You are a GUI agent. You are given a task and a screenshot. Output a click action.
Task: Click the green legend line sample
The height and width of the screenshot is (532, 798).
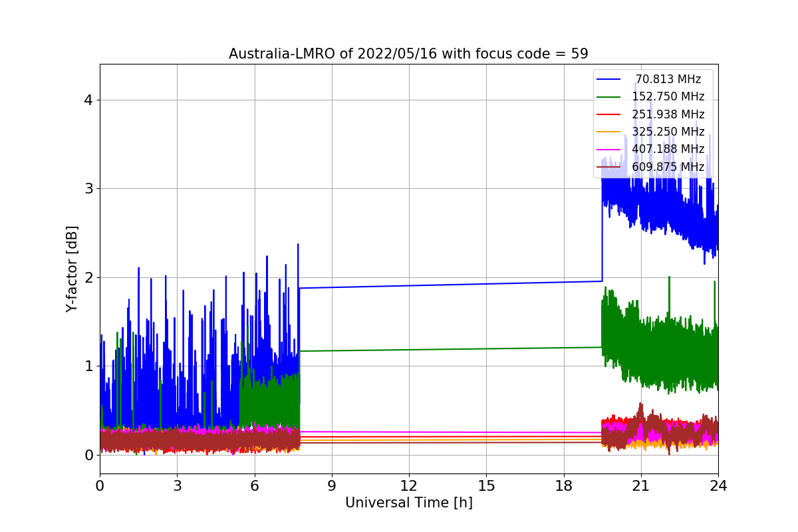point(608,97)
